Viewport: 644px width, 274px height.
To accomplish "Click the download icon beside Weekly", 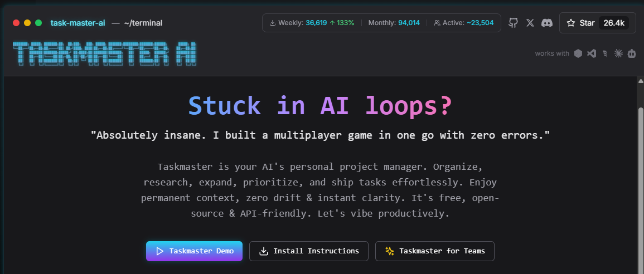I will pos(272,23).
